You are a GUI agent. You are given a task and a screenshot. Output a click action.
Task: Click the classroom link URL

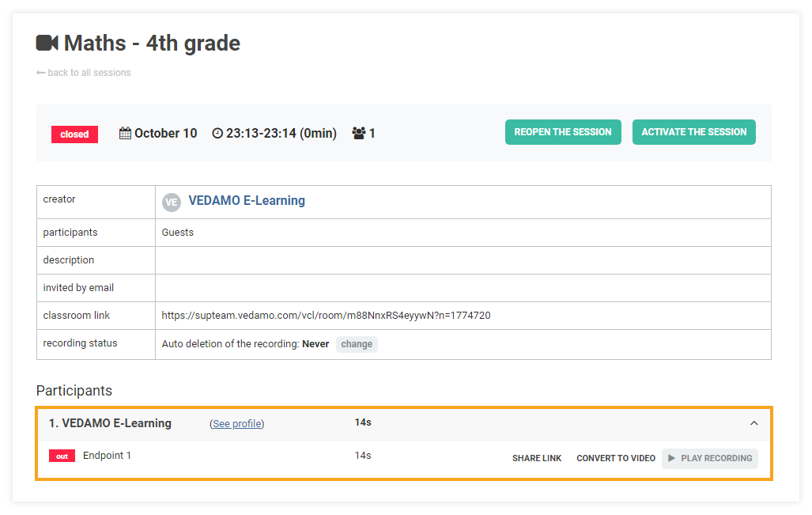[326, 315]
